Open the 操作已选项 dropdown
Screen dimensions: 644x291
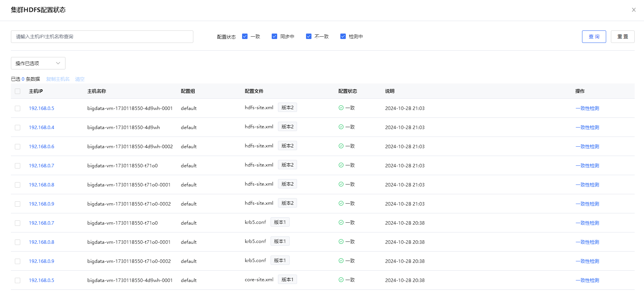point(38,63)
